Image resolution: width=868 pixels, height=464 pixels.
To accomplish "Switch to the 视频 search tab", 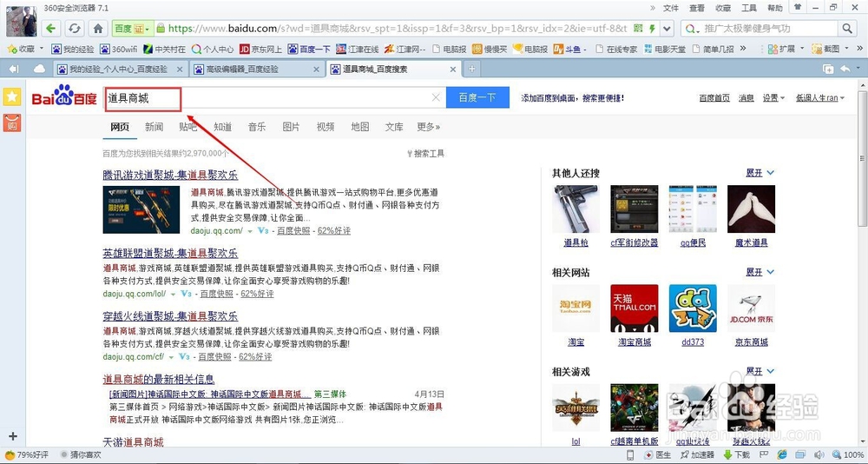I will point(325,127).
